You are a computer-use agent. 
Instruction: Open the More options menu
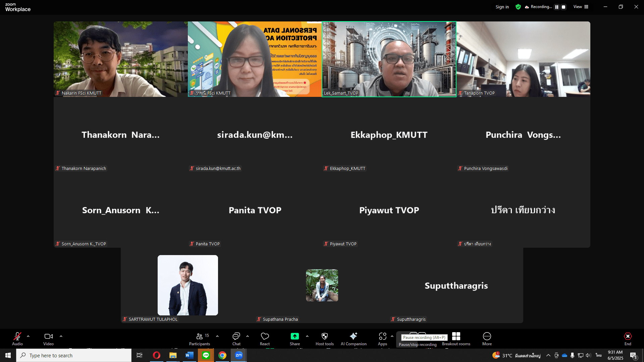click(487, 339)
